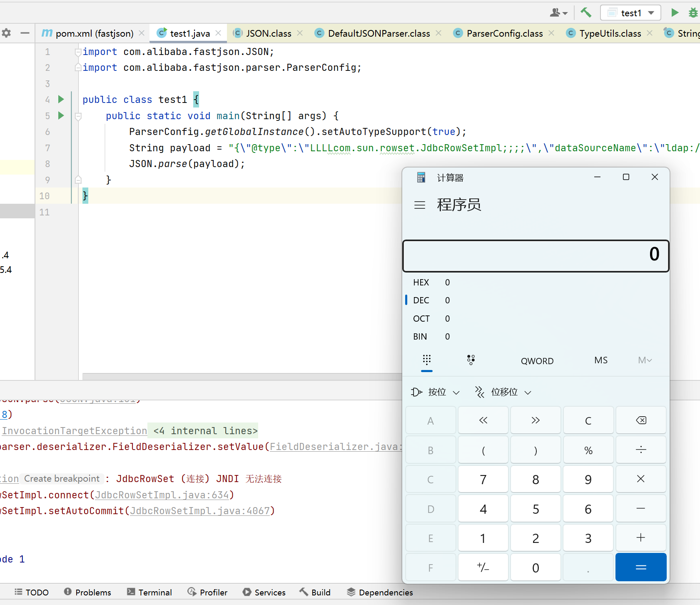
Task: Close the TypeUtils.class tab
Action: click(650, 33)
